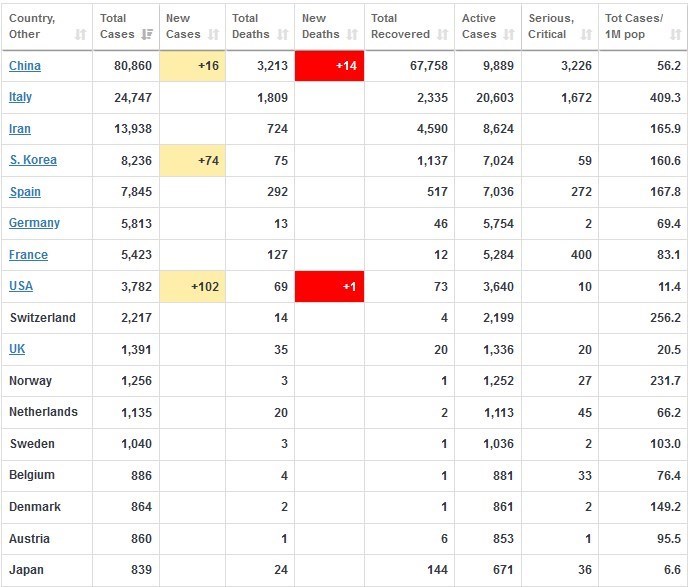688x587 pixels.
Task: Click sort arrows in New Deaths header
Action: (x=352, y=35)
